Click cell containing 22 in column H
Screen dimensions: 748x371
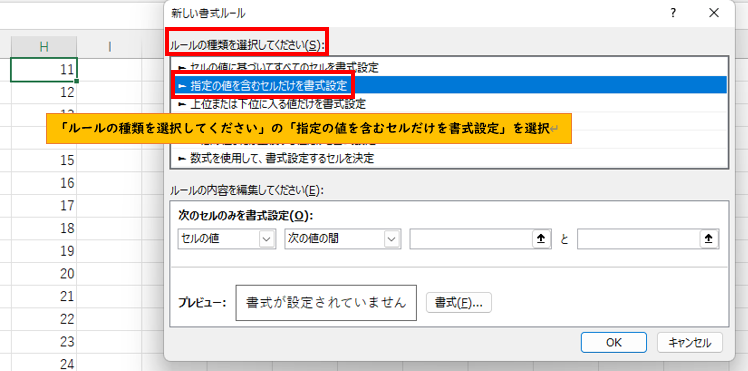click(x=44, y=319)
